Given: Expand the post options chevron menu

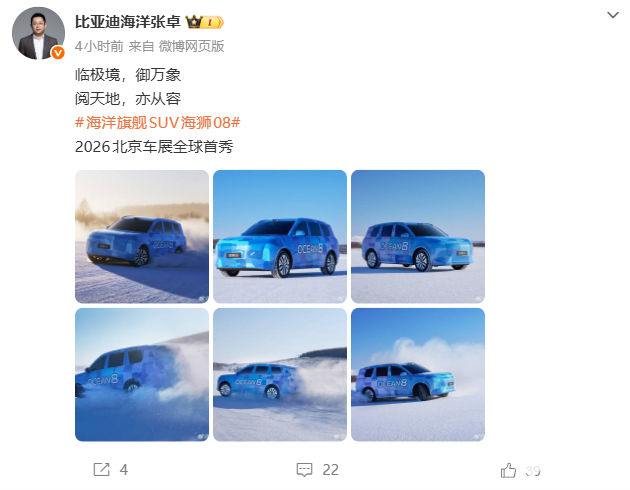Looking at the screenshot, I should [613, 15].
